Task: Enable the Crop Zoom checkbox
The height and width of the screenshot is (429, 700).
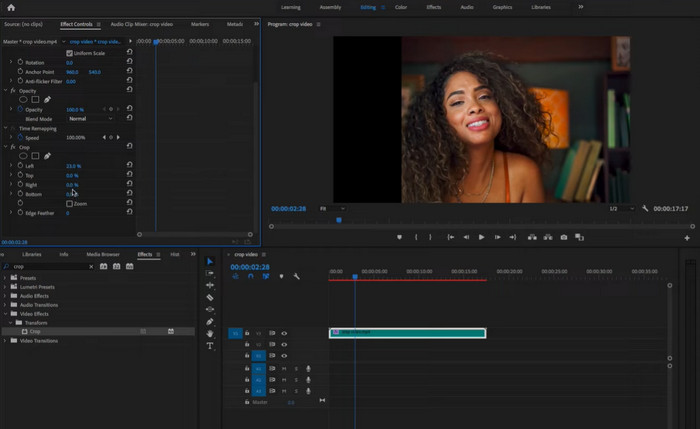Action: tap(69, 204)
